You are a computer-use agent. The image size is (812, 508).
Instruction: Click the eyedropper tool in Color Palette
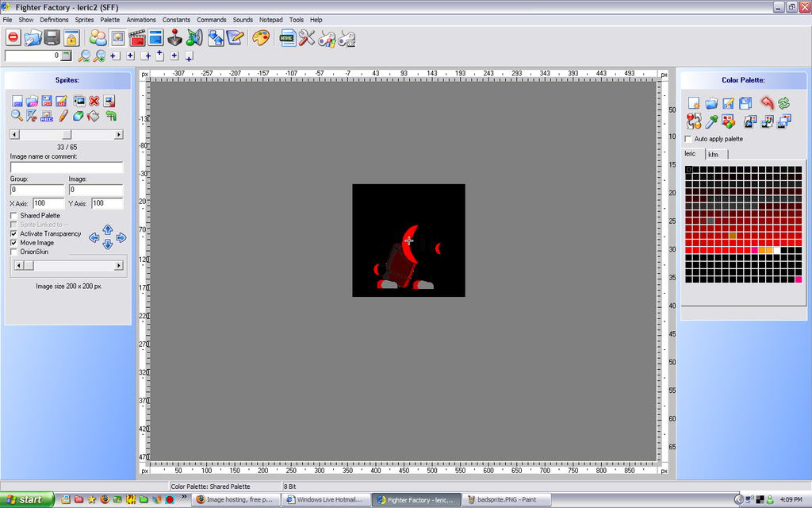point(712,121)
